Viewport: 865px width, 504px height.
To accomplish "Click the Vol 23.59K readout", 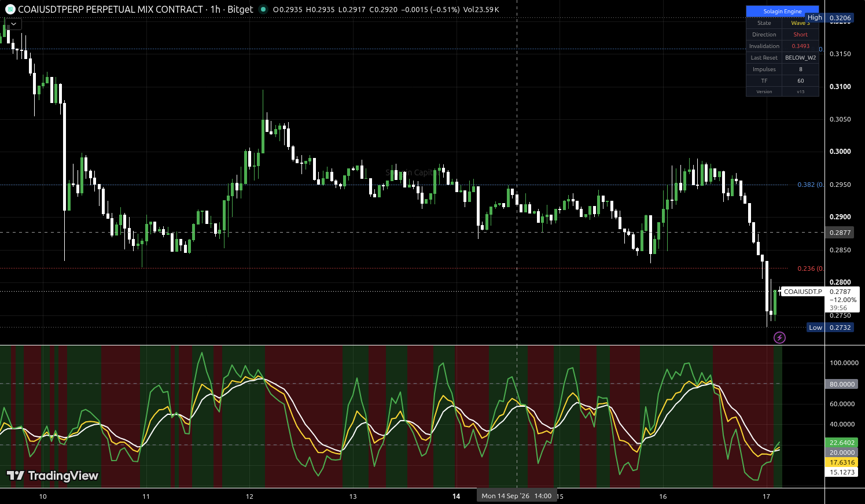I will pyautogui.click(x=481, y=10).
